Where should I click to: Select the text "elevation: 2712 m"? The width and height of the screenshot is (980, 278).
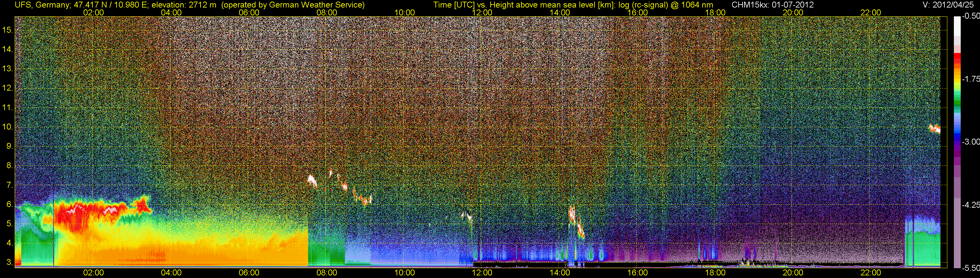pyautogui.click(x=185, y=5)
